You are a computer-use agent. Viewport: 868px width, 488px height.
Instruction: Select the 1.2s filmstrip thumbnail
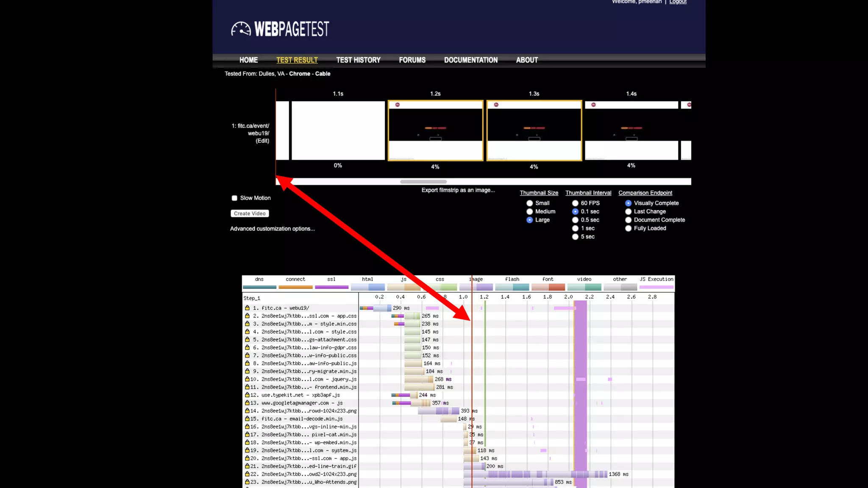(x=435, y=130)
